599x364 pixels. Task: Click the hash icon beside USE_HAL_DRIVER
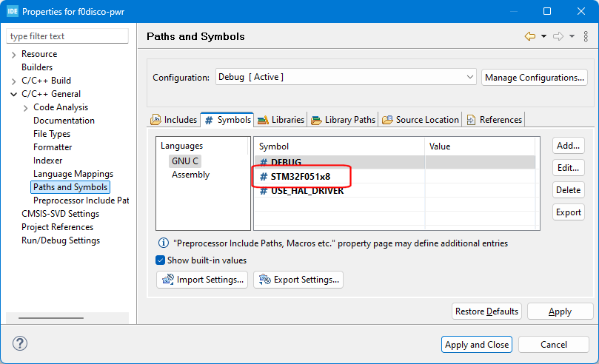pos(264,190)
